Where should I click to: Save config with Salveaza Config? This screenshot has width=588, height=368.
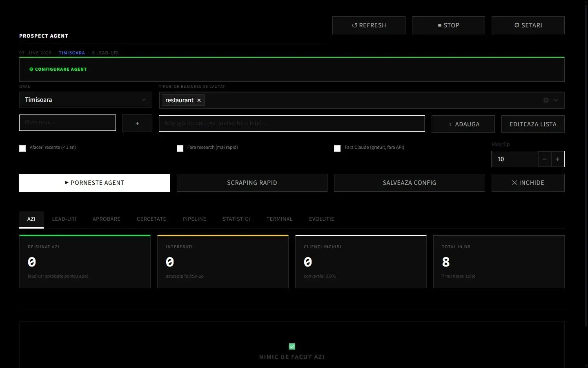coord(410,183)
